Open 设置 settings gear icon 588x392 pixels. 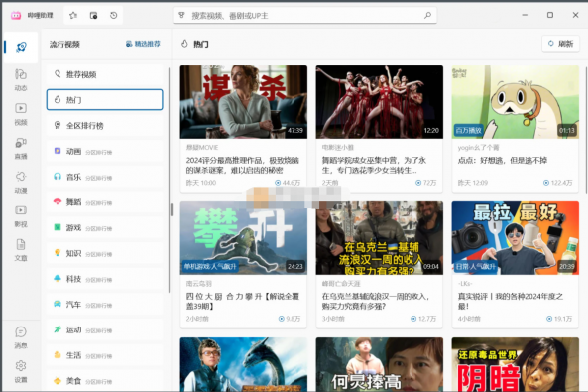tap(21, 371)
